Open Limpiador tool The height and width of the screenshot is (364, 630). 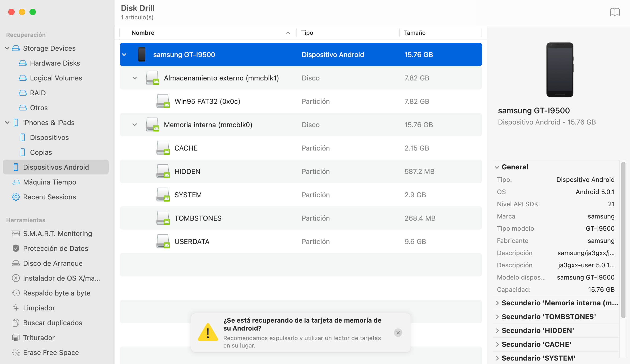pyautogui.click(x=39, y=308)
